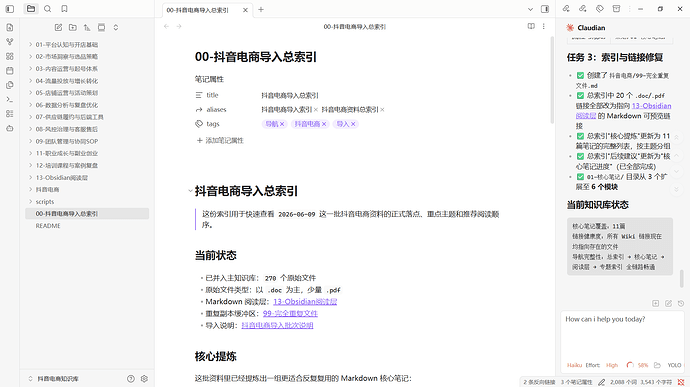The width and height of the screenshot is (690, 387).
Task: Collapse all folders in file explorer
Action: point(116,27)
